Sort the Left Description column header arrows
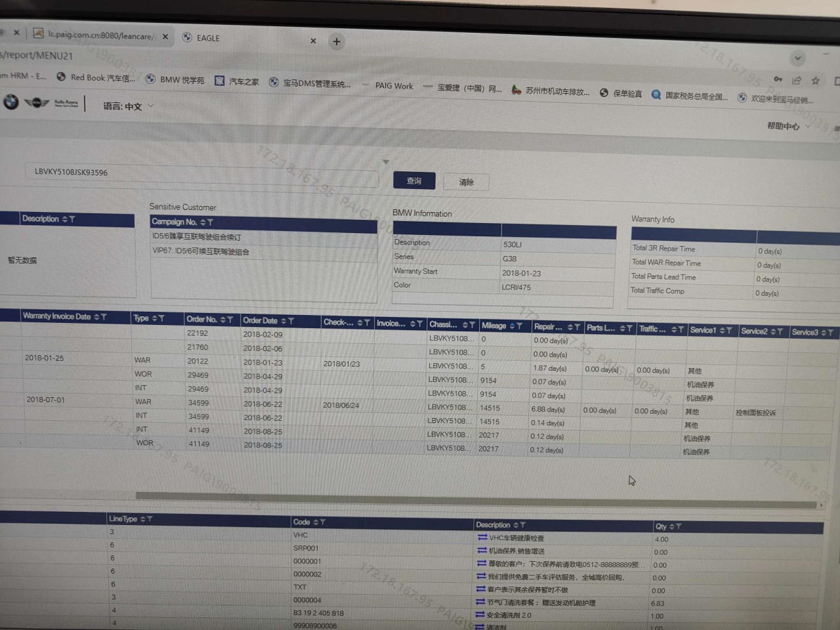The height and width of the screenshot is (630, 840). (65, 219)
